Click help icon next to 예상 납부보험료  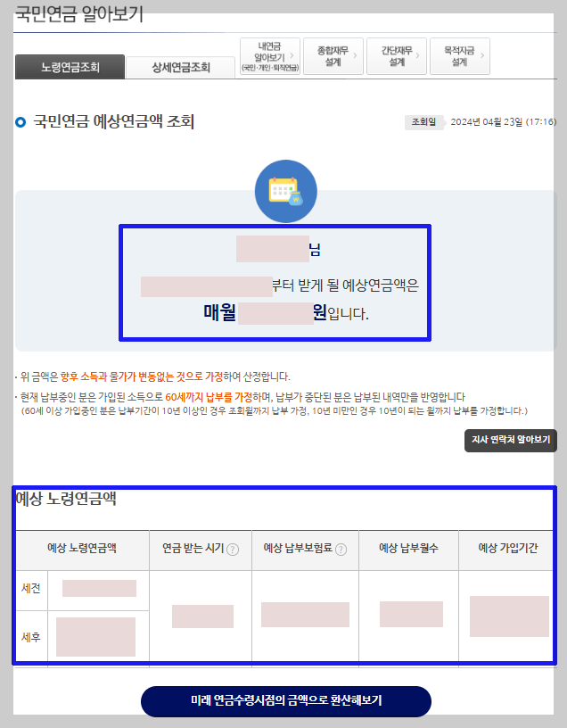coord(341,550)
